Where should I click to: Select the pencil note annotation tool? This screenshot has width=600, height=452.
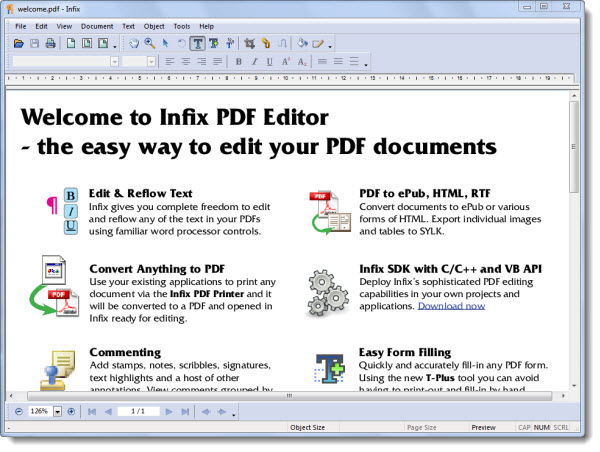tap(318, 44)
